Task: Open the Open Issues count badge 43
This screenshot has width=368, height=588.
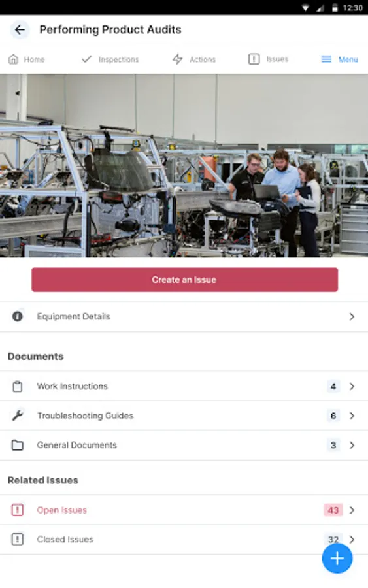Action: (x=333, y=510)
